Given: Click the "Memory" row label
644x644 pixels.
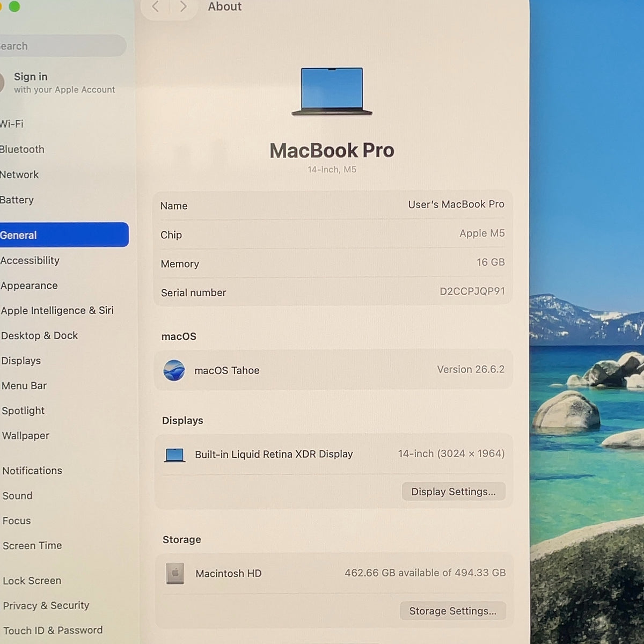Looking at the screenshot, I should click(x=180, y=264).
